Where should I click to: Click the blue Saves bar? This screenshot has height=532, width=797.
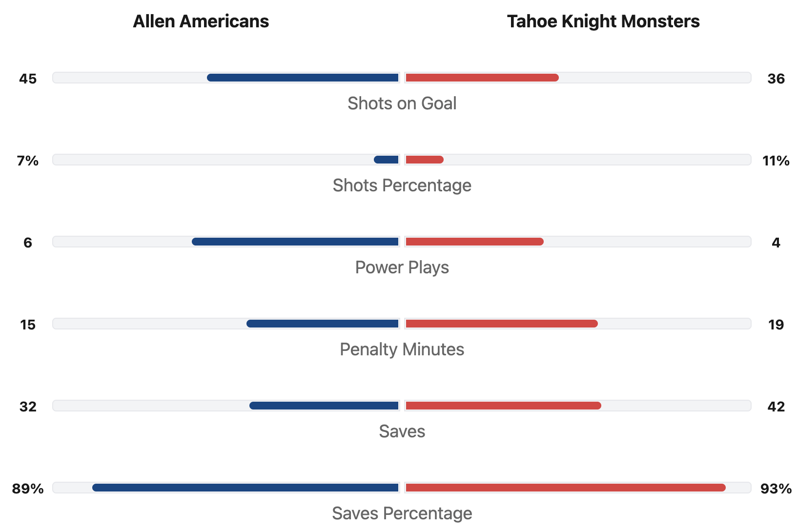click(x=324, y=406)
